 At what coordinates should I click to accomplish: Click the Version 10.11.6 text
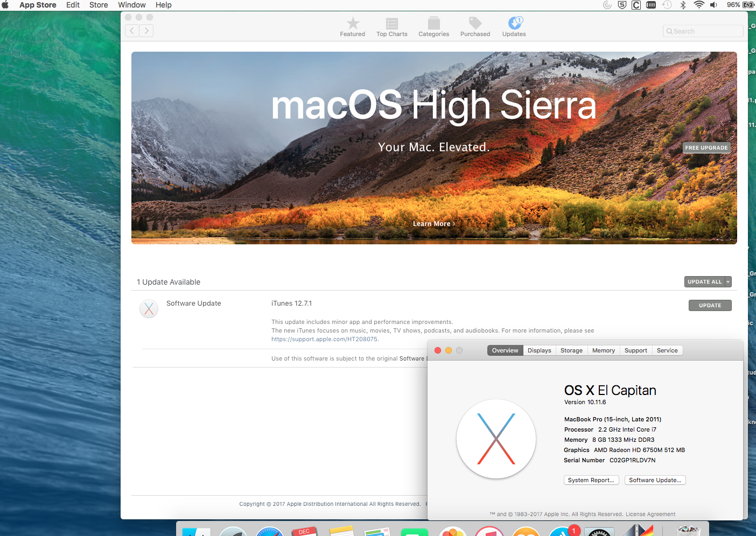coord(585,402)
